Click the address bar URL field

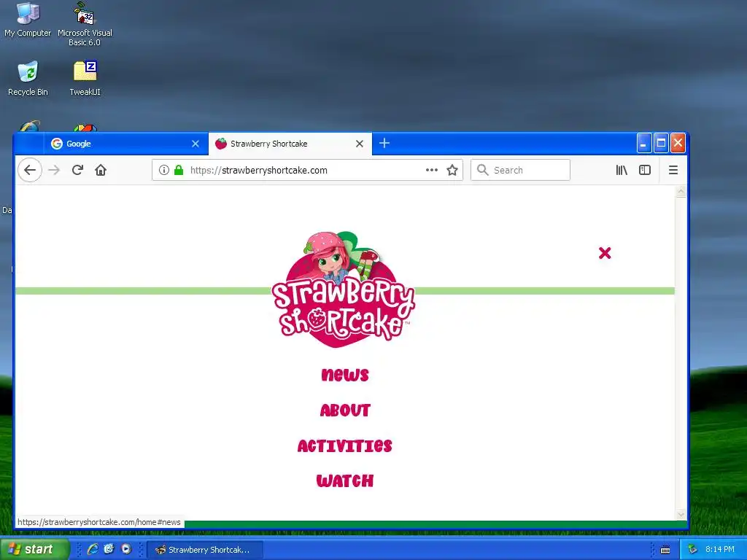[306, 170]
